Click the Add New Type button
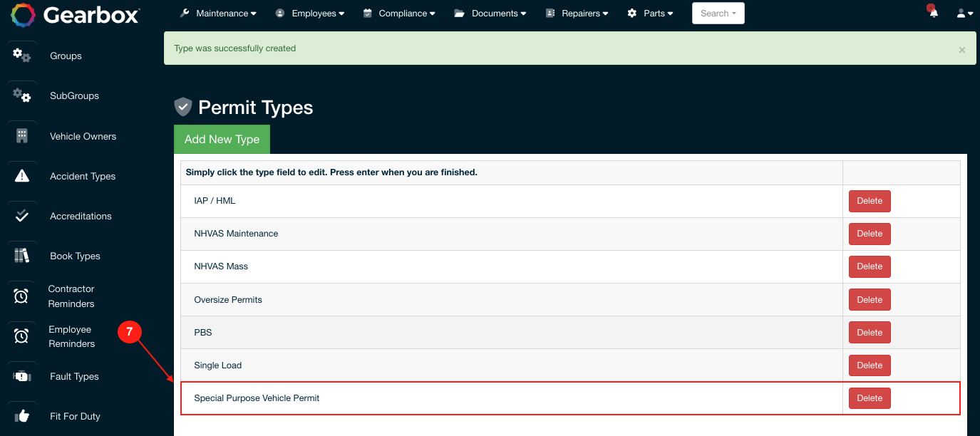980x436 pixels. coord(222,140)
